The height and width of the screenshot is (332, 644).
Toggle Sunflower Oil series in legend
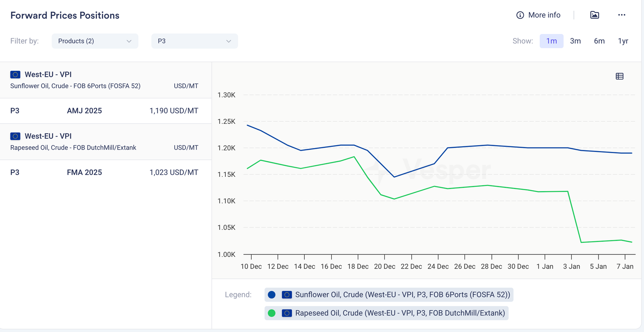pos(402,295)
